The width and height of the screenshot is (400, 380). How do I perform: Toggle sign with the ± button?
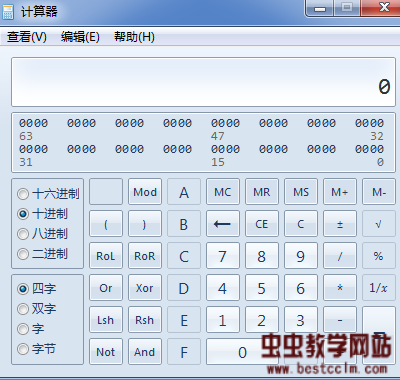340,224
